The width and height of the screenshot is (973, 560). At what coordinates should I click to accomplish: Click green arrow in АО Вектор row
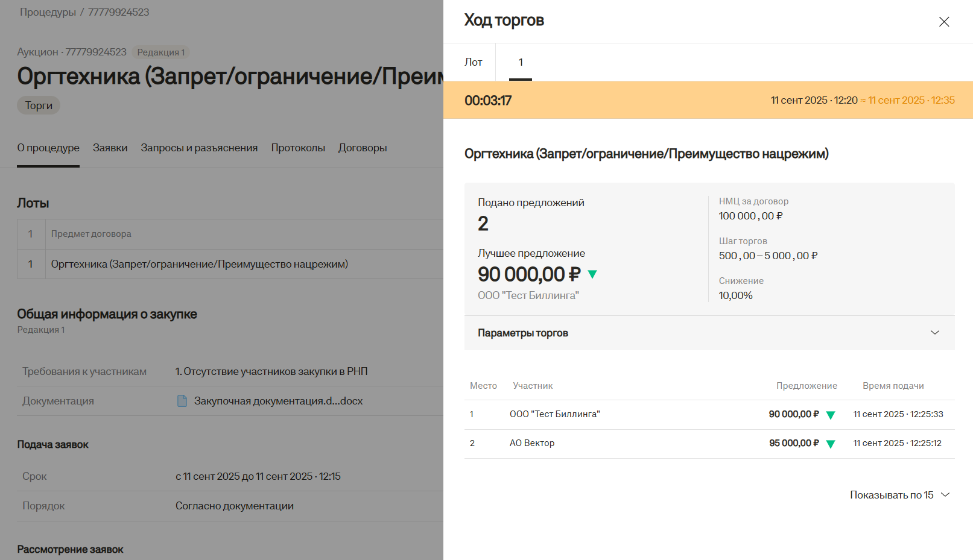(x=831, y=444)
